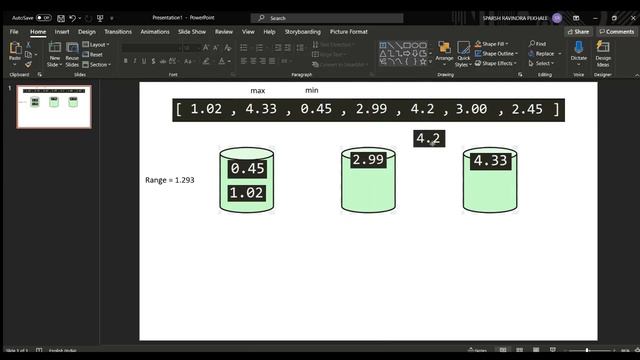The width and height of the screenshot is (640, 360).
Task: Open Shape Effects dropdown
Action: (496, 63)
